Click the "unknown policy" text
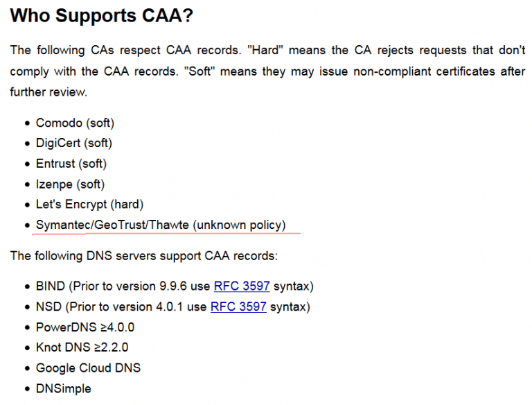 pos(239,225)
